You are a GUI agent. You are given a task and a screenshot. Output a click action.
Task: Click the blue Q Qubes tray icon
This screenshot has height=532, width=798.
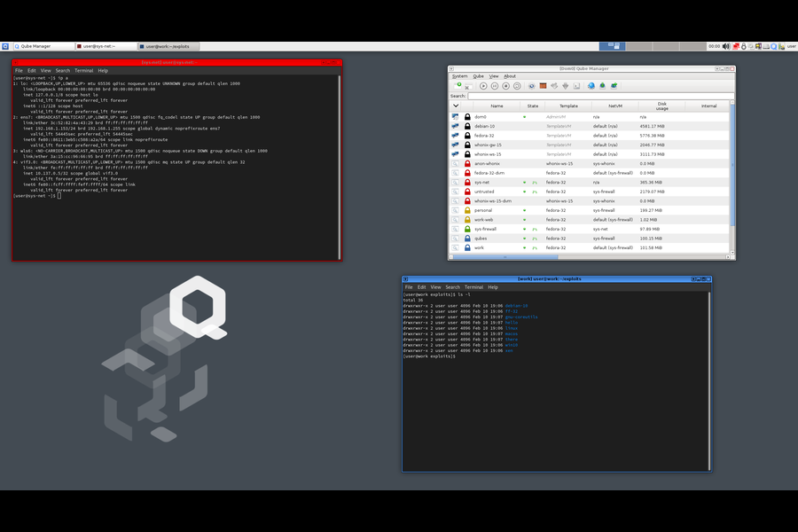773,46
